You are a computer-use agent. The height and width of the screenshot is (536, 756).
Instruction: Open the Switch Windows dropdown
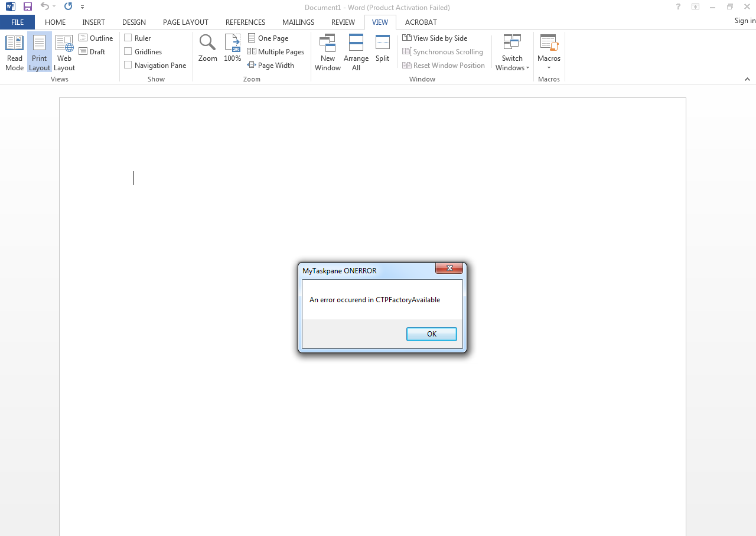[512, 52]
